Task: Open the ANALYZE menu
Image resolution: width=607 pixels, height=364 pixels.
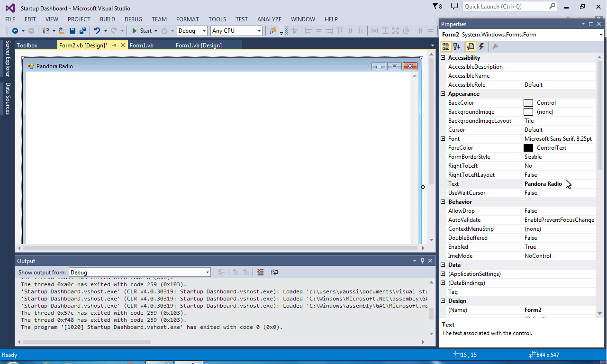Action: pyautogui.click(x=270, y=19)
